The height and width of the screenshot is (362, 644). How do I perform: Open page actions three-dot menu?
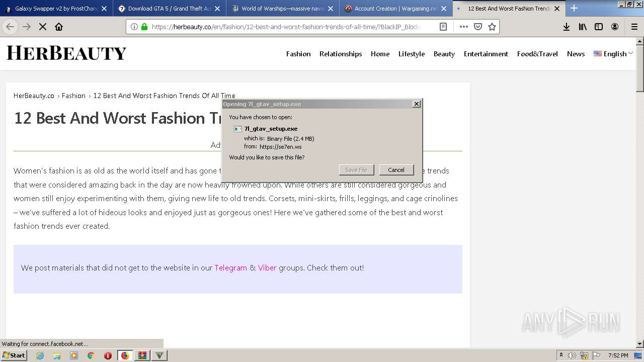click(x=463, y=27)
